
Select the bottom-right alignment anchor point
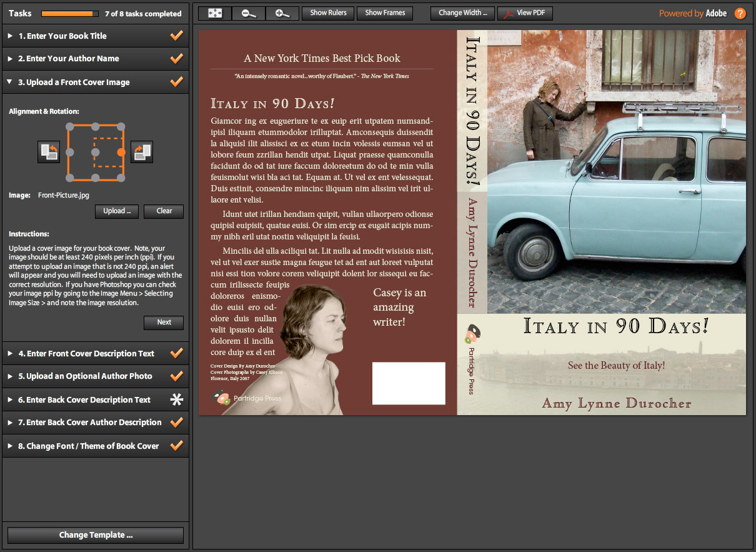pos(121,178)
